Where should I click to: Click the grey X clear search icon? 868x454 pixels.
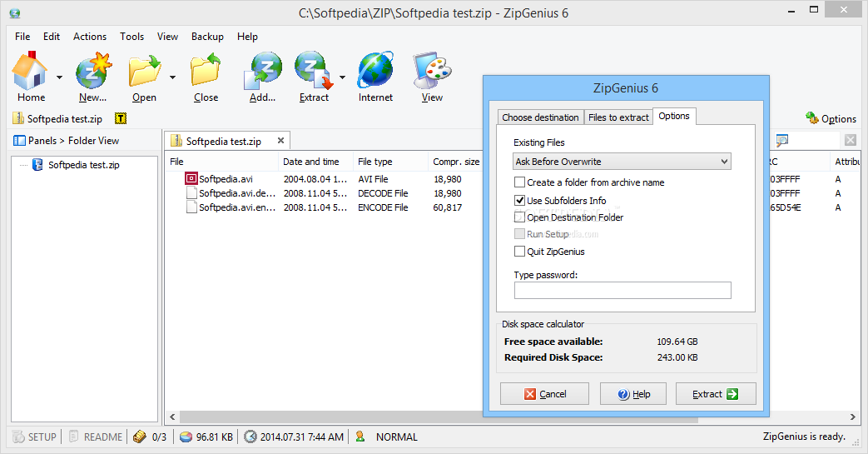pos(851,140)
